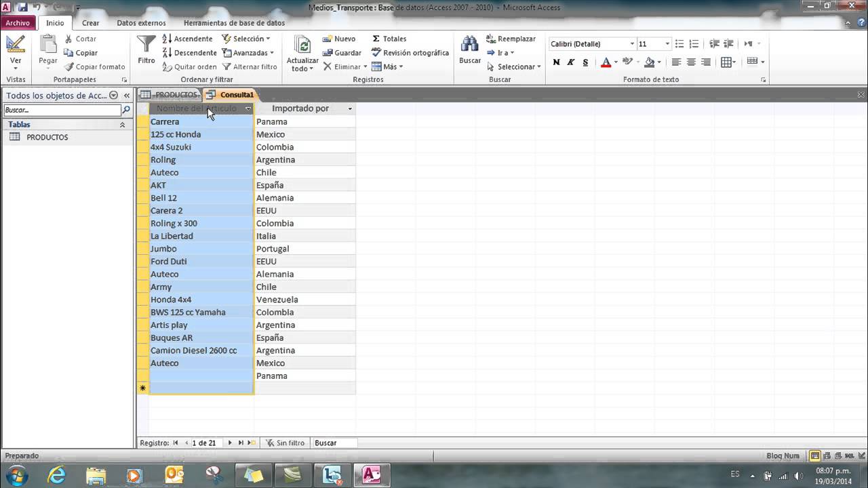This screenshot has height=488, width=868.
Task: Open gridlines options button
Action: coord(728,62)
